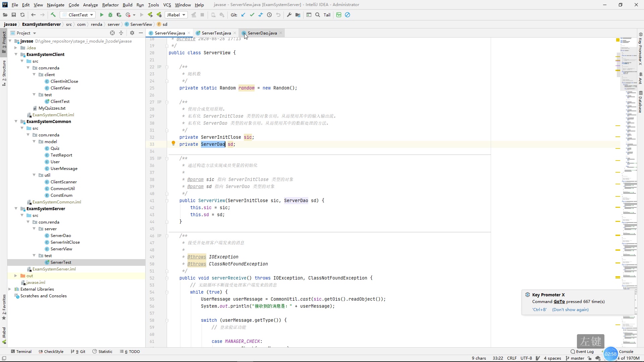Click the Tail log viewer icon
Viewport: 644px width, 362px height.
(328, 15)
